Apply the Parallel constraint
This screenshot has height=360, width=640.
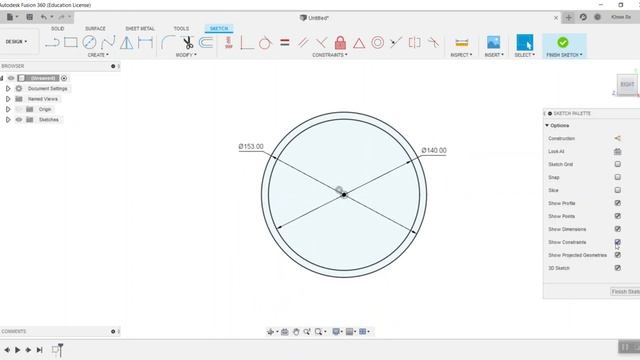(x=303, y=42)
